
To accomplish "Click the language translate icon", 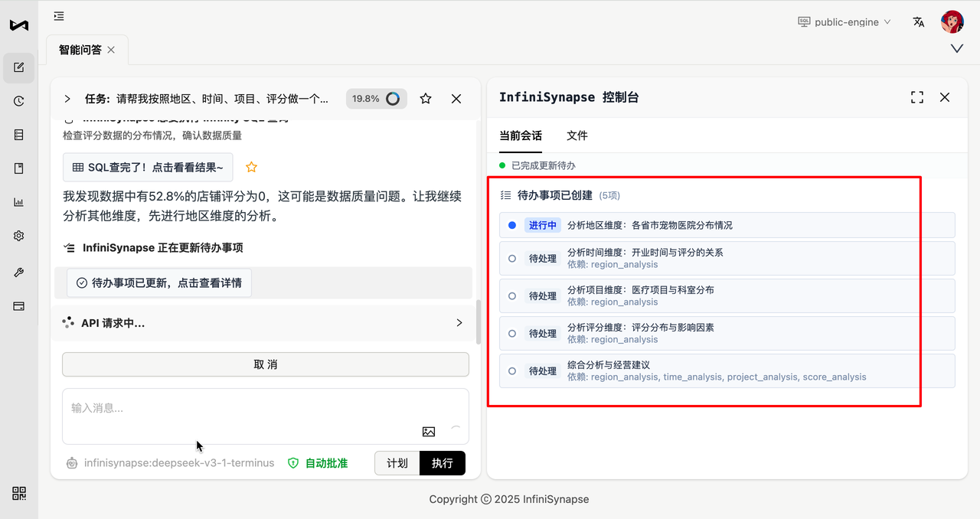I will [x=919, y=22].
